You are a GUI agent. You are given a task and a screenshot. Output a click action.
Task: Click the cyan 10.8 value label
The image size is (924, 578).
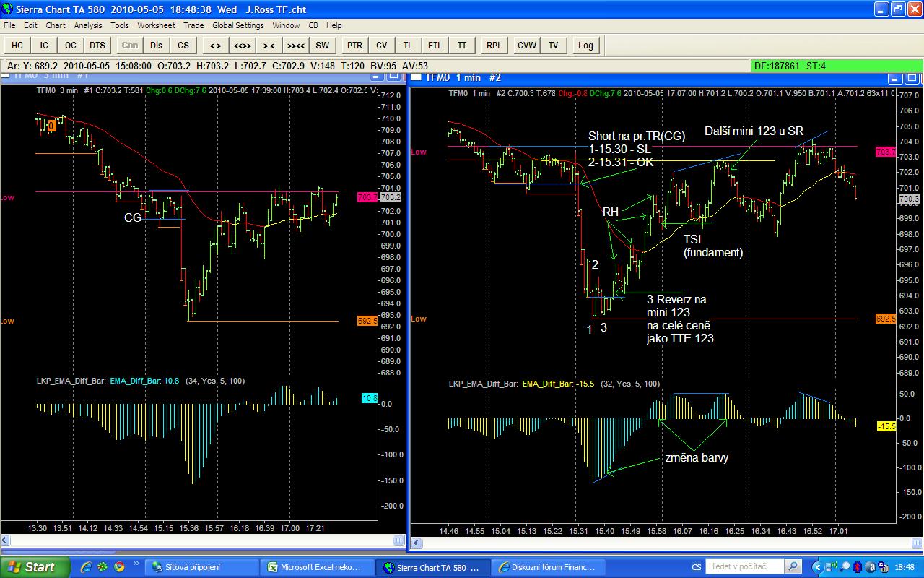(370, 398)
